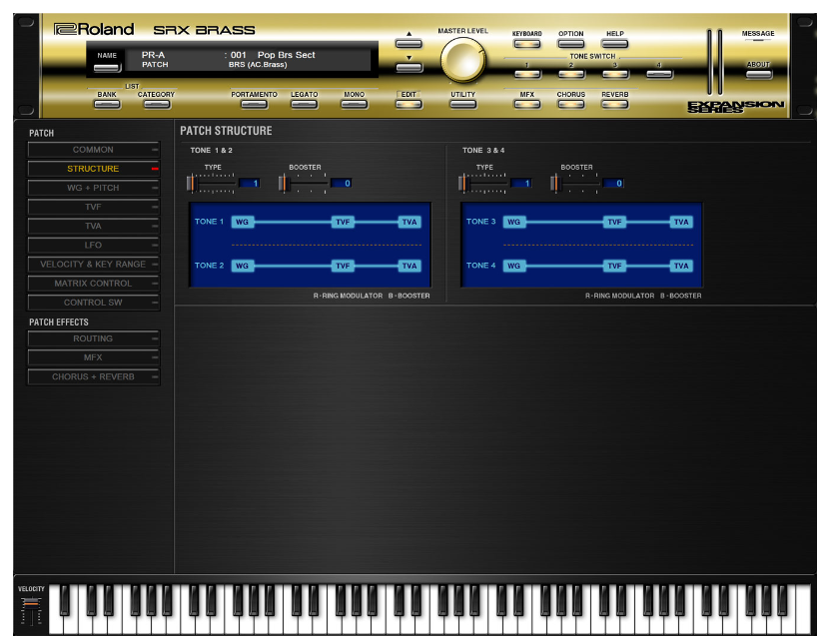
Task: Toggle Tone Switch 2
Action: coord(571,74)
